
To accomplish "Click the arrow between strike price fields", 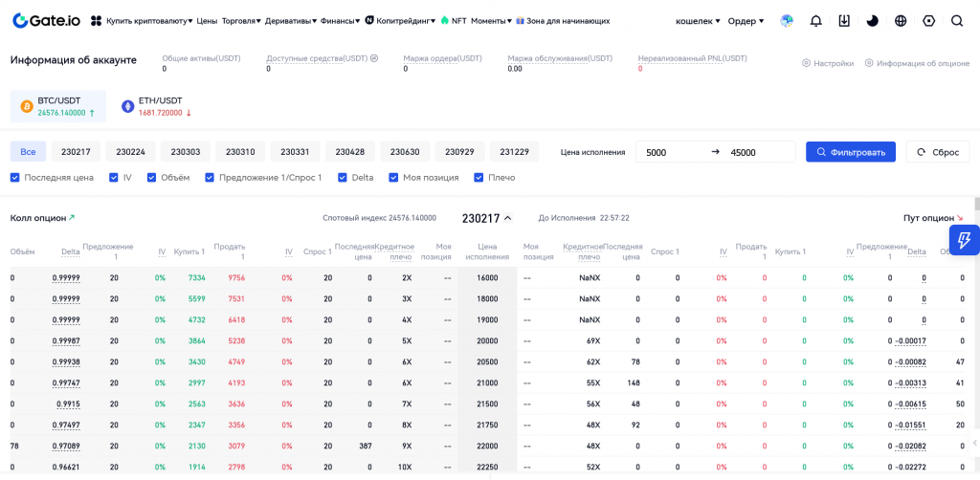I will 716,152.
